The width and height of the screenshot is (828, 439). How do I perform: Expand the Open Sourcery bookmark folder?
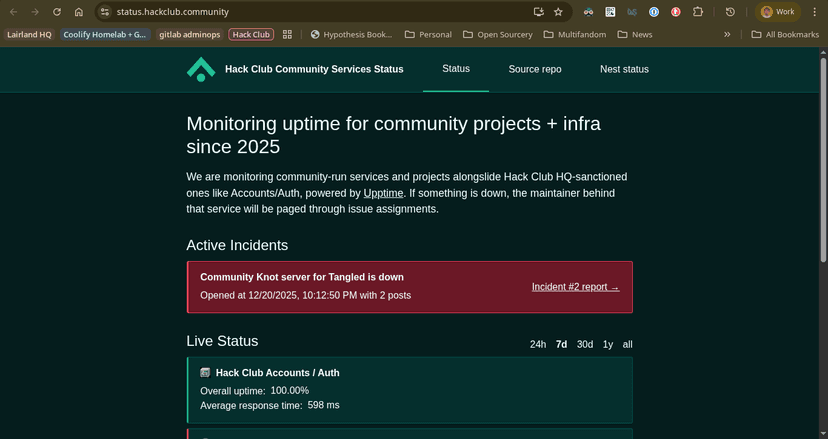(x=497, y=34)
